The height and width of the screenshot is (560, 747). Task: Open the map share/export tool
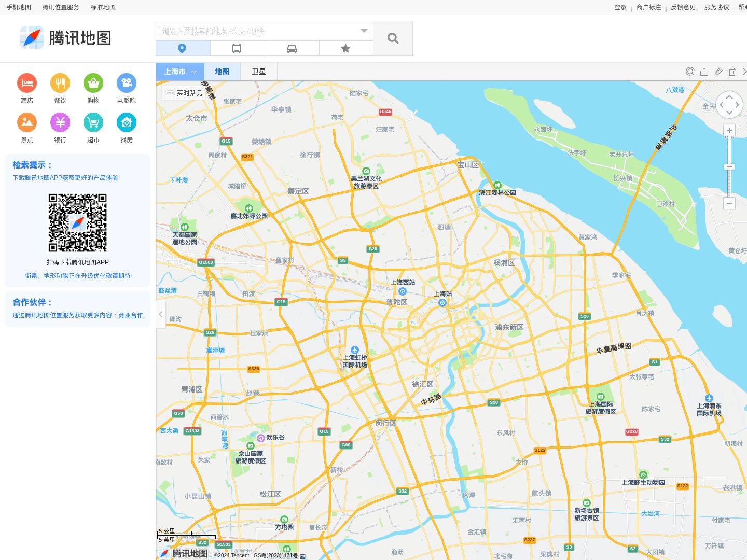click(x=704, y=72)
